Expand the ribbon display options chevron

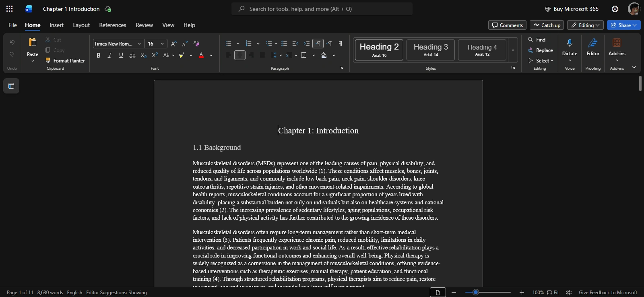634,67
